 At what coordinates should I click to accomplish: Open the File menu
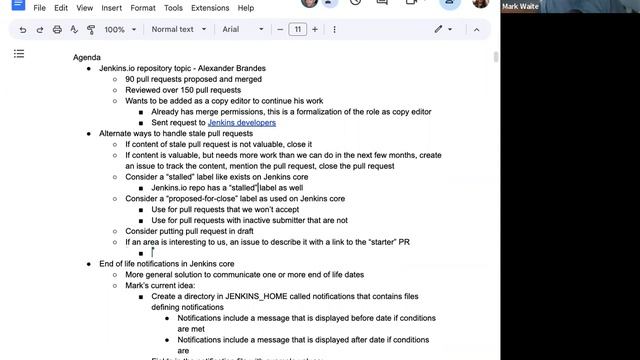point(40,8)
